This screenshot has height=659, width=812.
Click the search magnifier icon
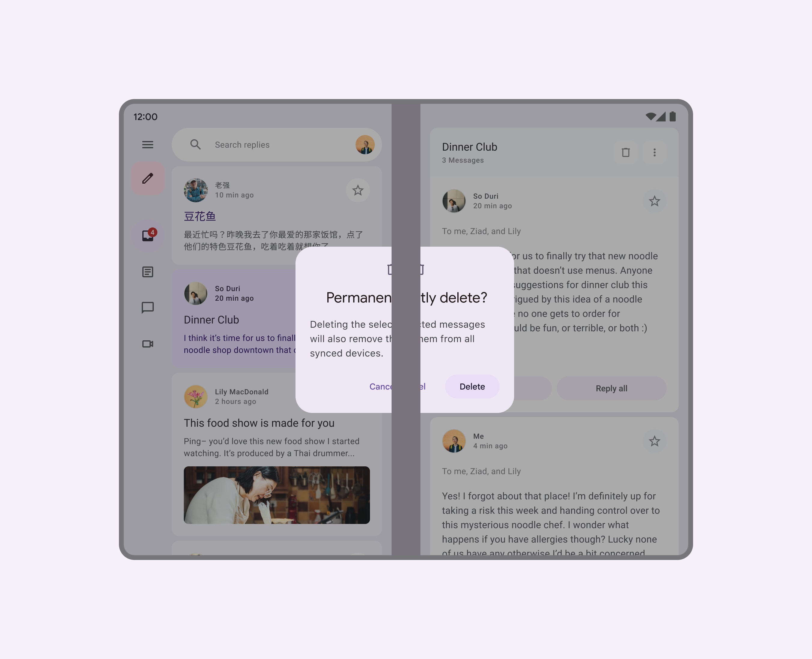195,145
